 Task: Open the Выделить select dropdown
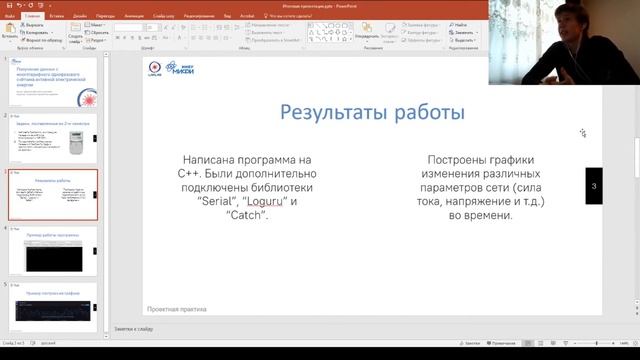462,40
